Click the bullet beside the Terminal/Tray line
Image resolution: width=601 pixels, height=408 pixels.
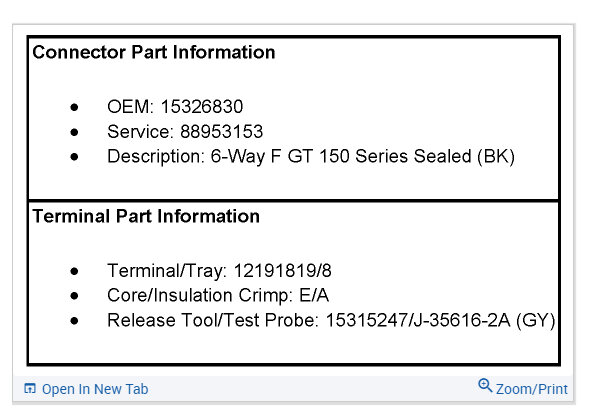(x=74, y=271)
